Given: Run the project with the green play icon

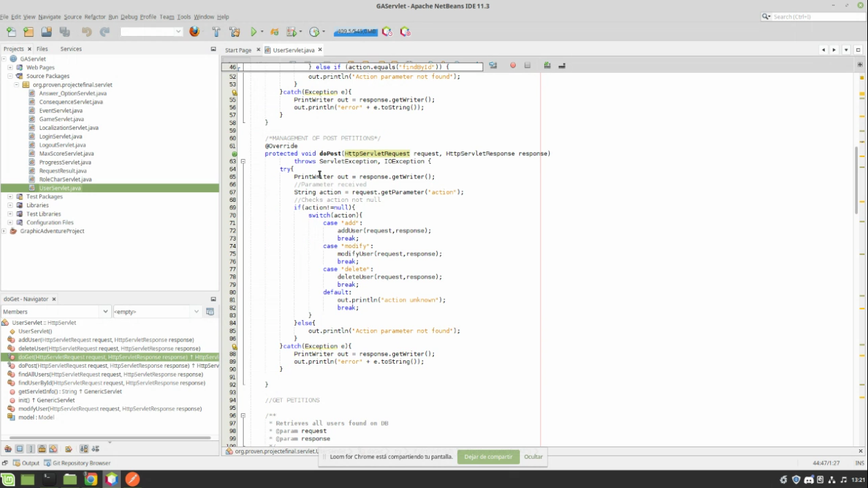Looking at the screenshot, I should pyautogui.click(x=254, y=32).
